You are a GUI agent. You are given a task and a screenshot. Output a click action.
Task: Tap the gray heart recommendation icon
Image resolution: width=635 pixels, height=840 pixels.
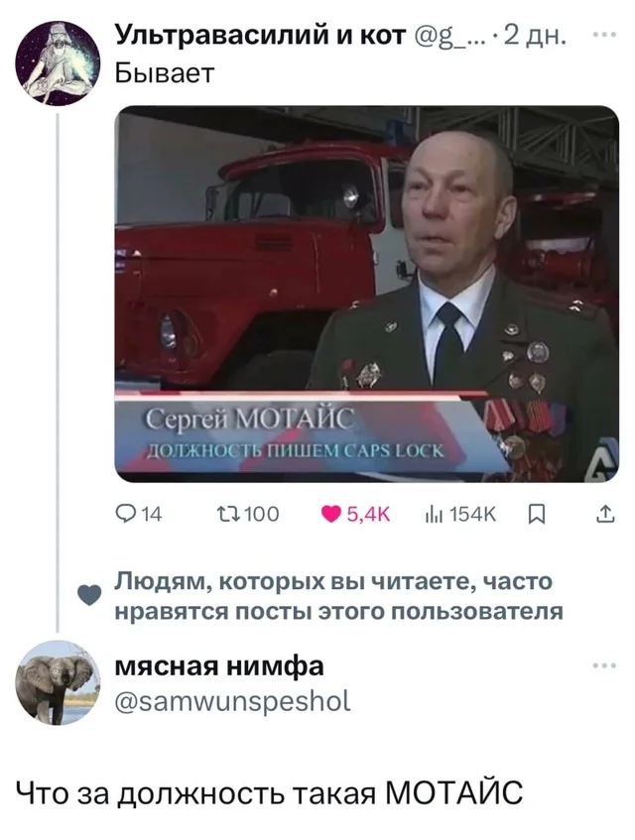[89, 595]
